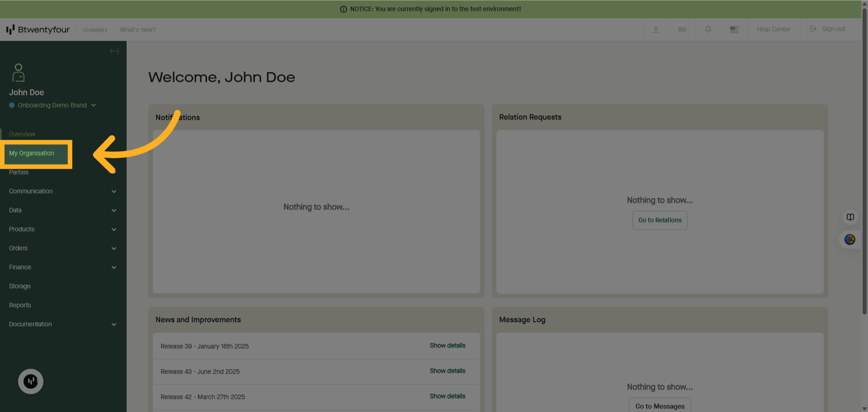Click the Sign out link
The image size is (868, 412).
pyautogui.click(x=828, y=29)
